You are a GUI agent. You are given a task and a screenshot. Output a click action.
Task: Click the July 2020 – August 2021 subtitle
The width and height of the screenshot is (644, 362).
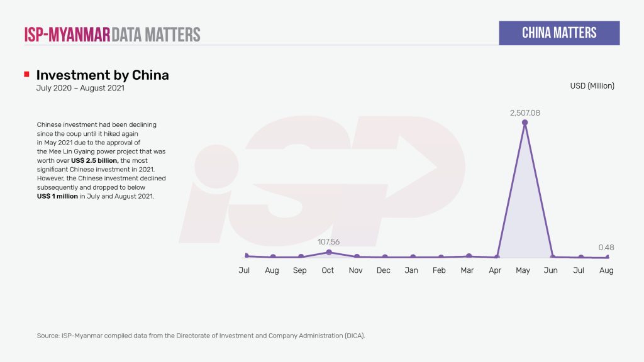tap(80, 89)
